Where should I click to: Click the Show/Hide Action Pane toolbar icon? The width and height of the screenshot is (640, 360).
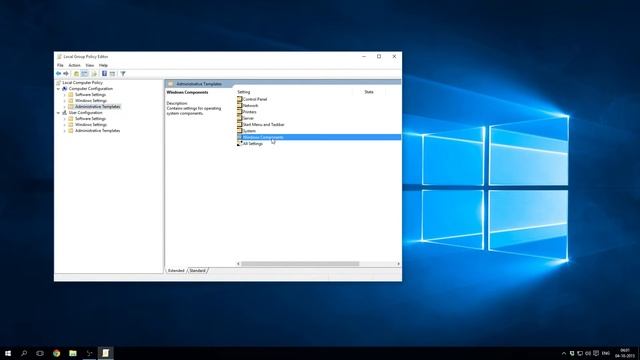tap(112, 73)
